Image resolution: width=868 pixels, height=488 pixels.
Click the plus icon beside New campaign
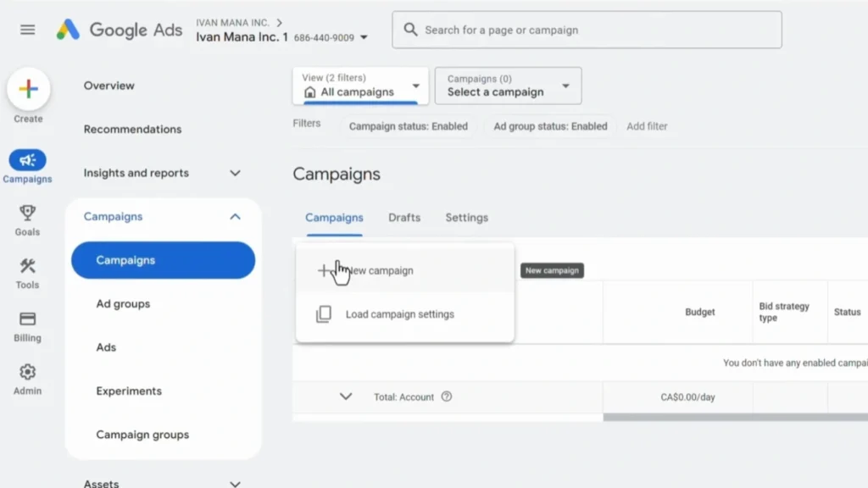(x=324, y=270)
